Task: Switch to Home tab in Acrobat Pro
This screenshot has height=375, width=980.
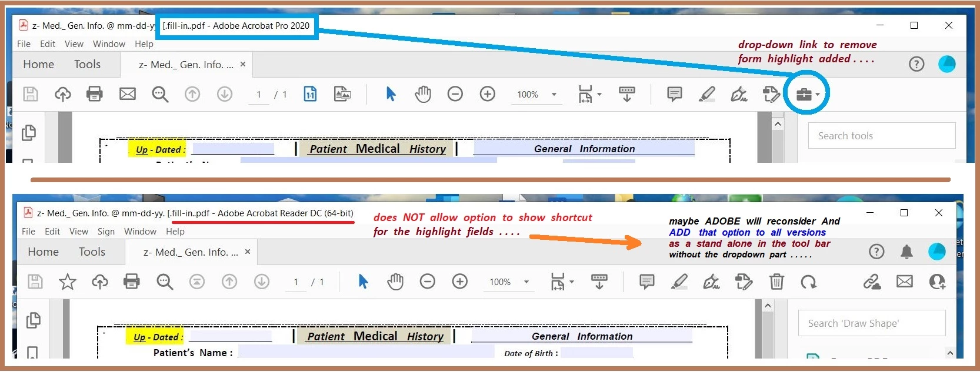Action: pos(38,64)
